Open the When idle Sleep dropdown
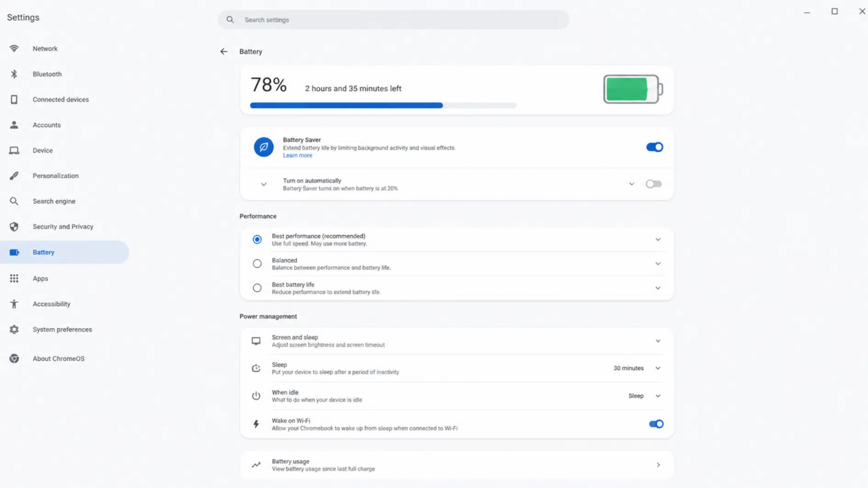868x488 pixels. pos(644,396)
